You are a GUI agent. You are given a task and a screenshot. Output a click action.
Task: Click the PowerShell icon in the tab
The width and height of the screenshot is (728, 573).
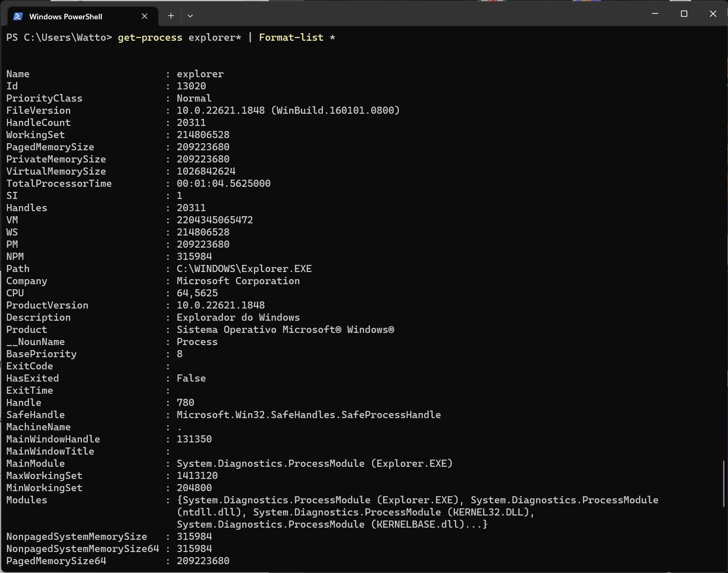click(x=18, y=16)
